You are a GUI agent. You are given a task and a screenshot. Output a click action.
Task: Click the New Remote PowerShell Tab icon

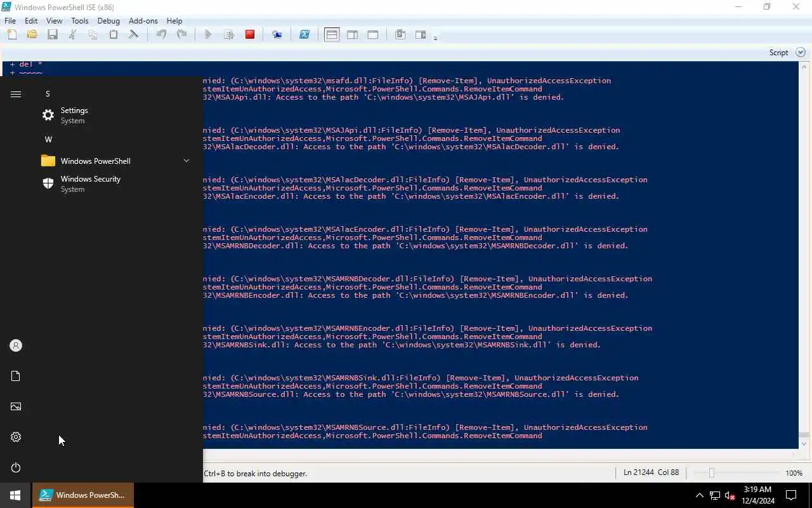tap(277, 35)
